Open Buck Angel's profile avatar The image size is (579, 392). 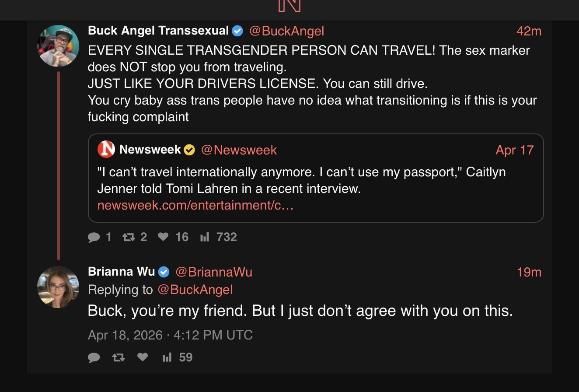pos(58,45)
